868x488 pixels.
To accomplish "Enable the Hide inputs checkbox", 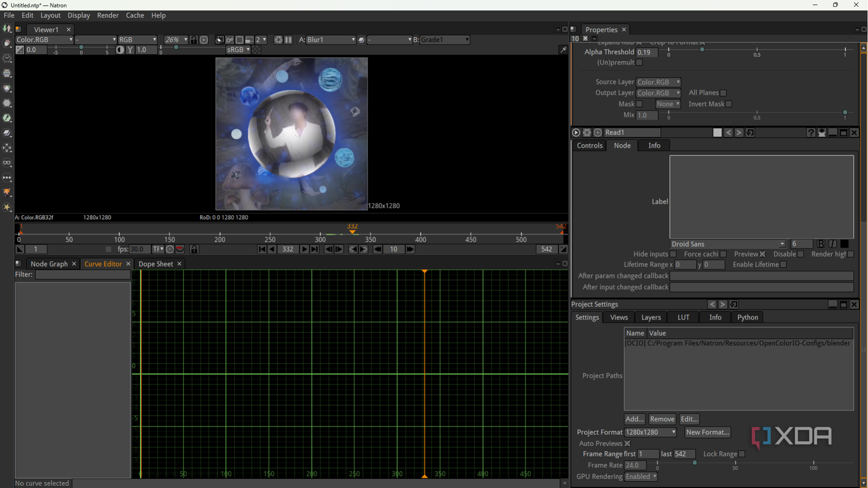I will click(673, 254).
